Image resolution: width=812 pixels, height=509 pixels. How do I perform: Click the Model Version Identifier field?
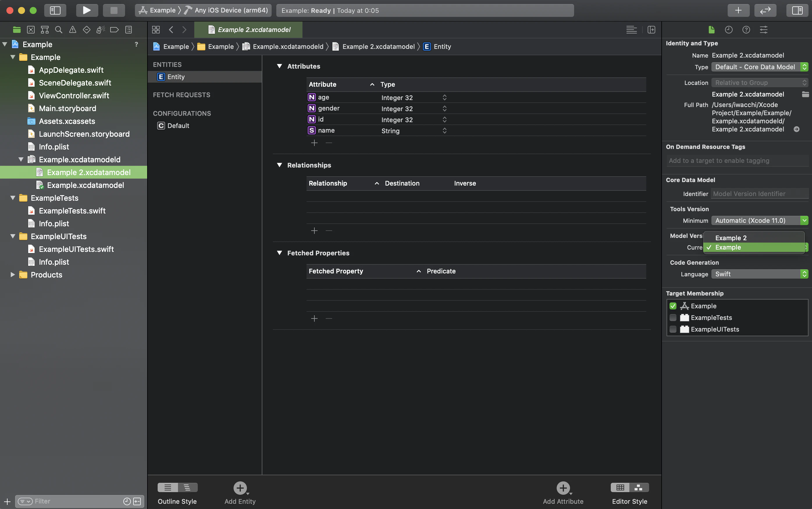[759, 194]
